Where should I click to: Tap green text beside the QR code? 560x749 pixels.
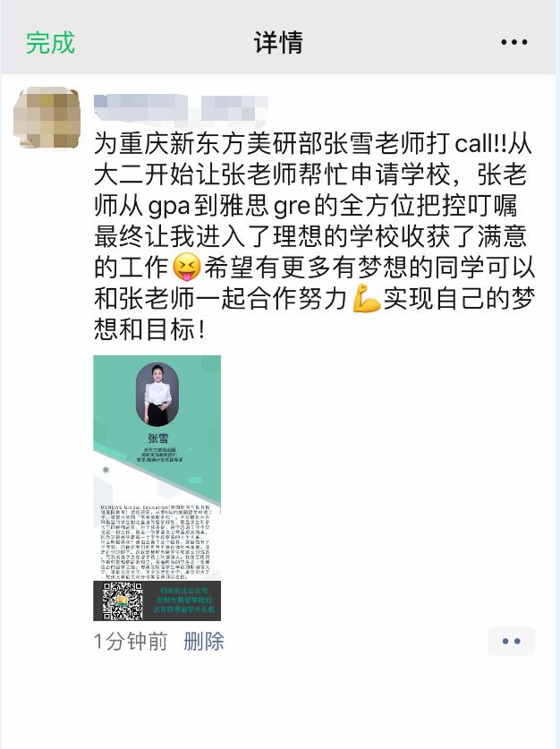[x=183, y=600]
